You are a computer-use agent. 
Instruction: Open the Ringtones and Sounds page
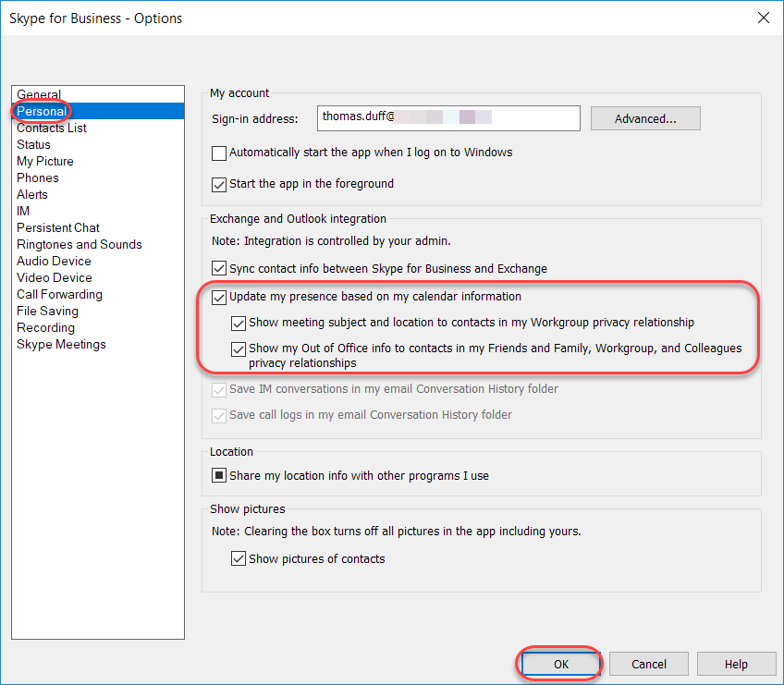pos(79,244)
